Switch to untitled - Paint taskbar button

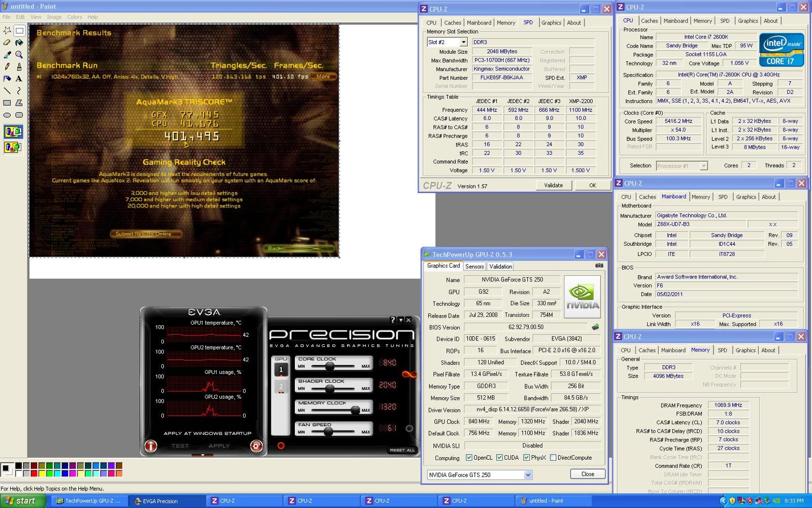tap(553, 501)
